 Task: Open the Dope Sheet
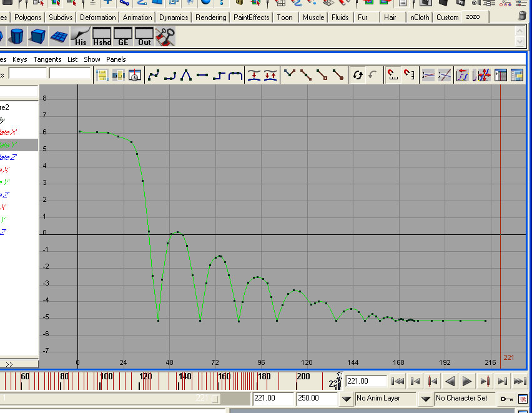pyautogui.click(x=501, y=75)
